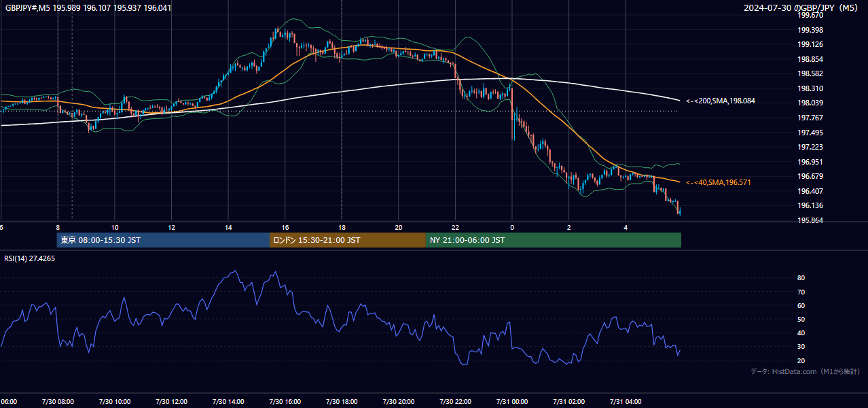This screenshot has height=408, width=868.
Task: Click hour tick 10 under the price chart
Action: pyautogui.click(x=115, y=228)
